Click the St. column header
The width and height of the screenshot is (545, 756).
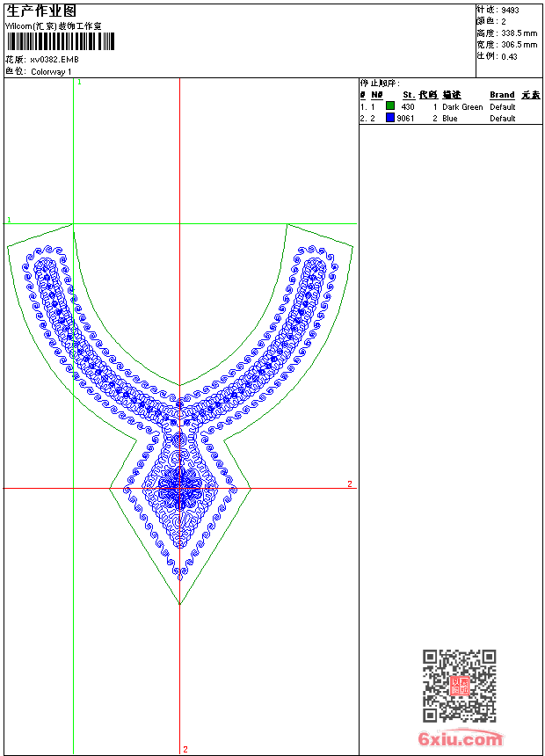point(408,95)
